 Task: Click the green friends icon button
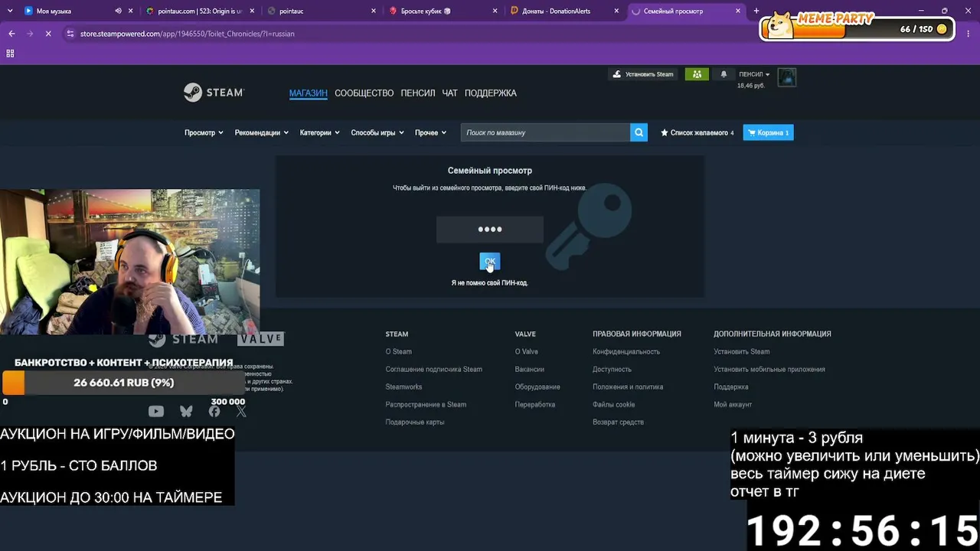(x=697, y=74)
